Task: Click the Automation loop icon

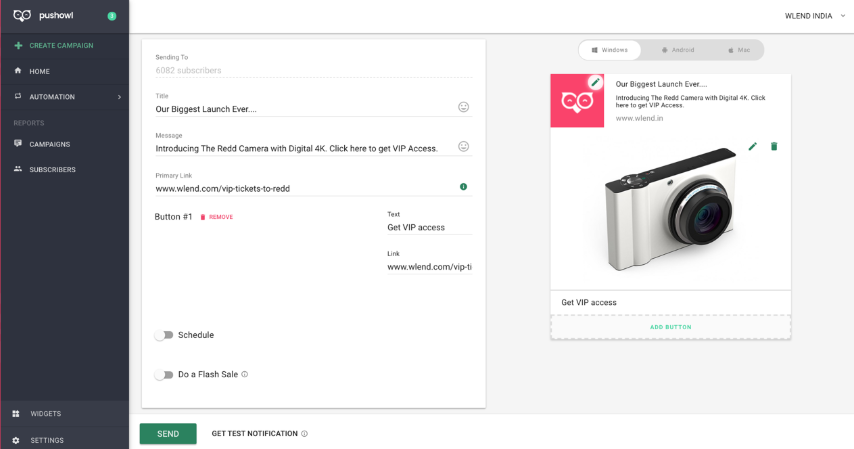Action: tap(18, 96)
